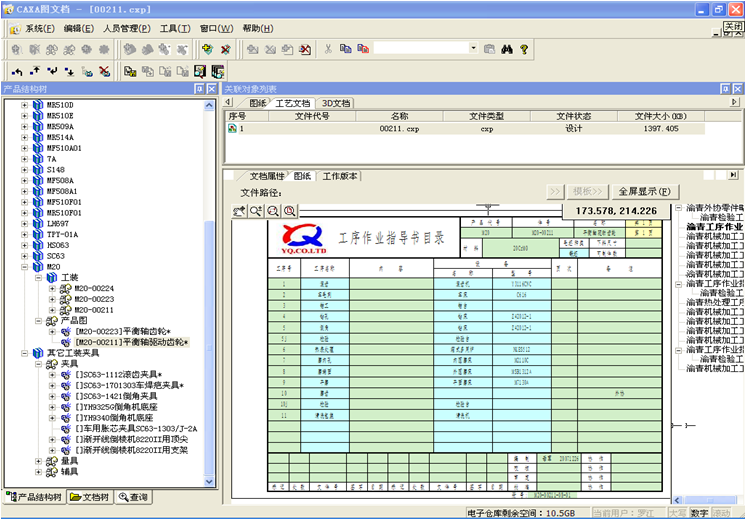Open the 工具(T) menu

[x=175, y=29]
